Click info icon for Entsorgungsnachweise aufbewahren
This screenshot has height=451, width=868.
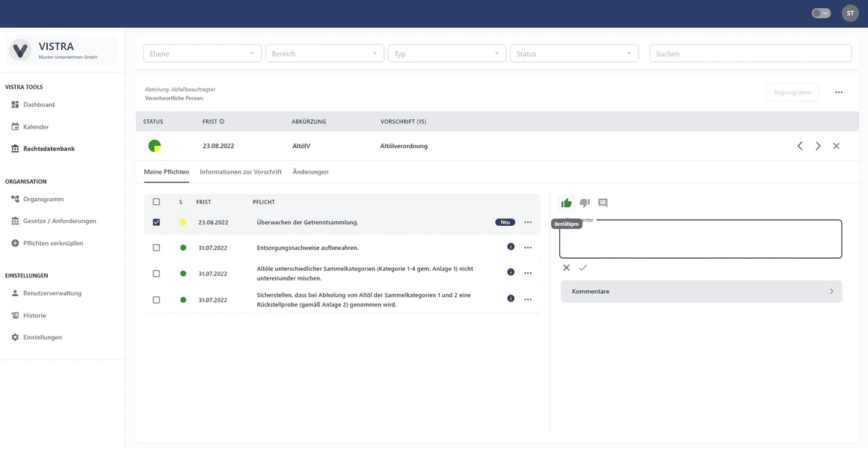click(x=511, y=247)
